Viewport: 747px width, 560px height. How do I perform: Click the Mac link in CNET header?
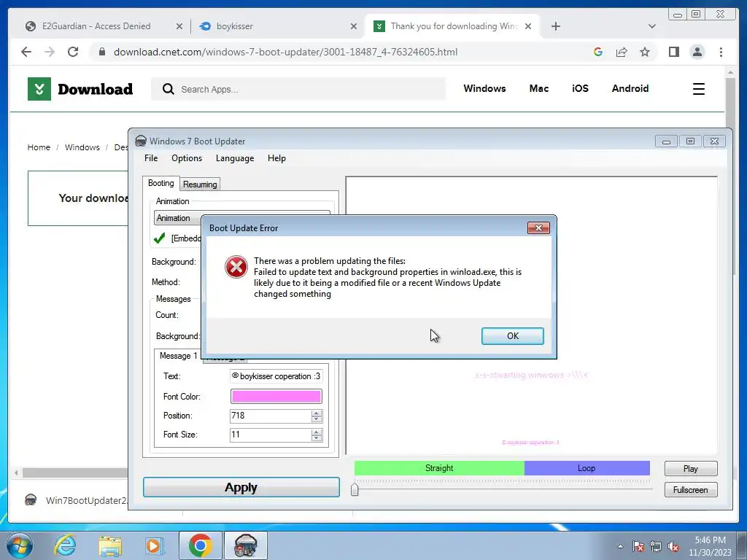pos(539,88)
